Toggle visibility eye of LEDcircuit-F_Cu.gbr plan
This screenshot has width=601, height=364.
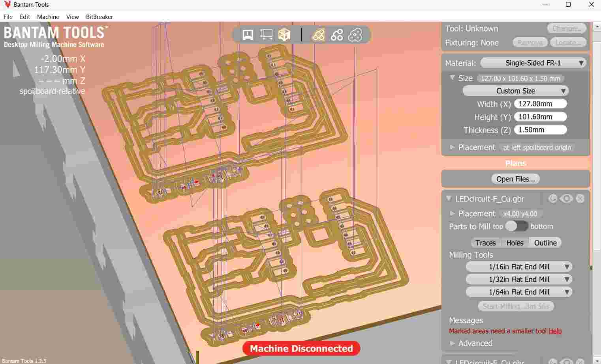(x=566, y=198)
